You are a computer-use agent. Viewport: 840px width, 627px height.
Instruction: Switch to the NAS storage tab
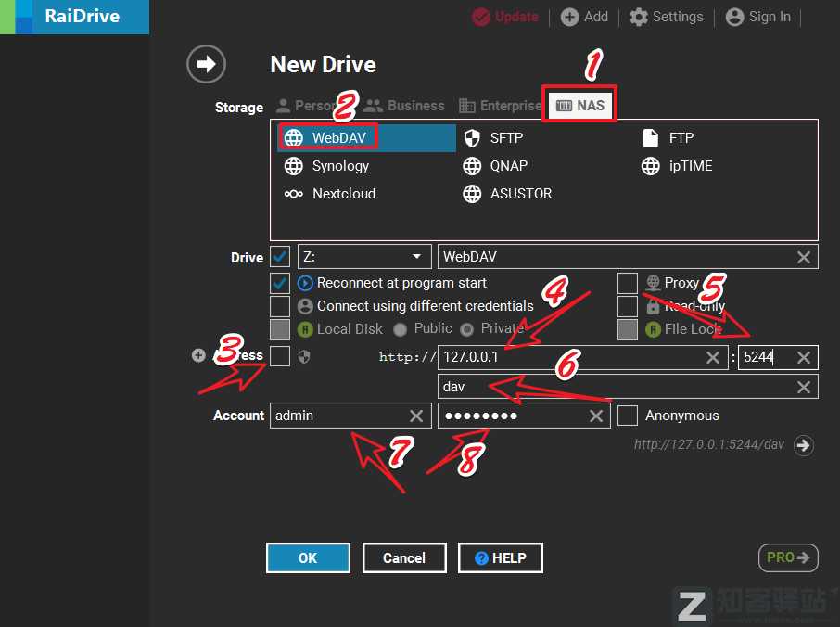pos(580,106)
